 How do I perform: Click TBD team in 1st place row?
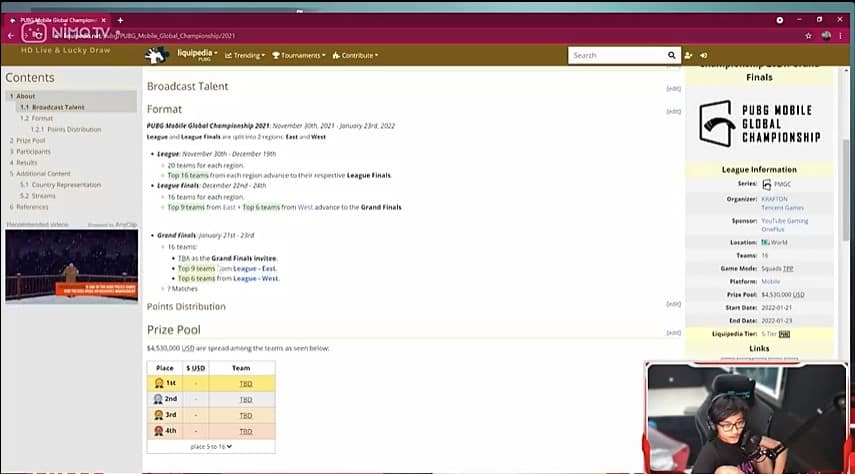246,384
